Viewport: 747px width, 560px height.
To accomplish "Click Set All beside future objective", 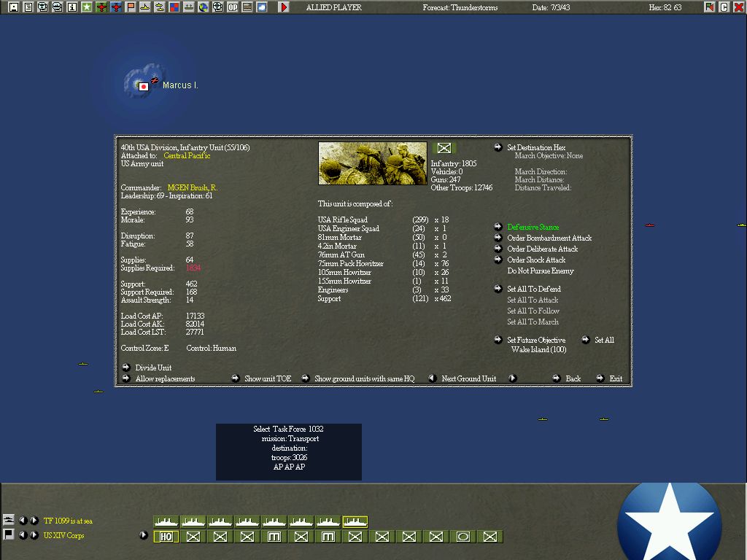I will tap(604, 340).
